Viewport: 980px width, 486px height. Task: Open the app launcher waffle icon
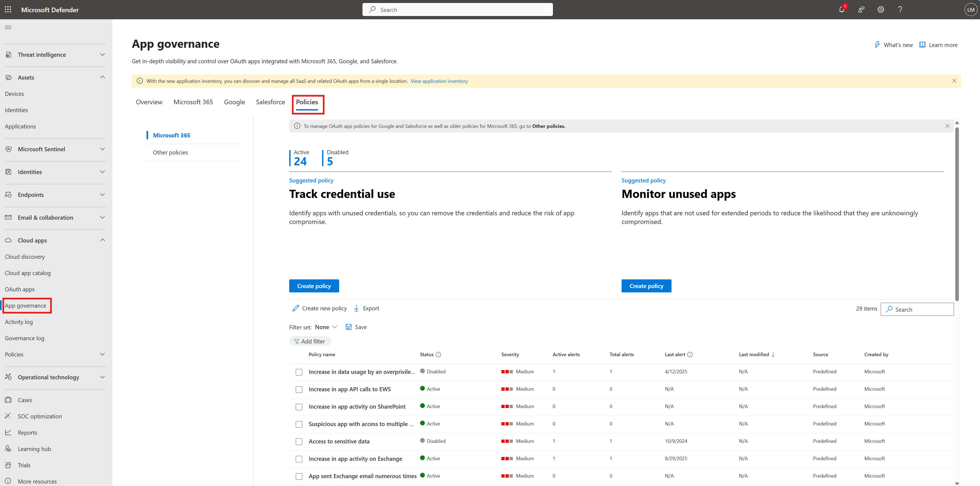pyautogui.click(x=8, y=10)
